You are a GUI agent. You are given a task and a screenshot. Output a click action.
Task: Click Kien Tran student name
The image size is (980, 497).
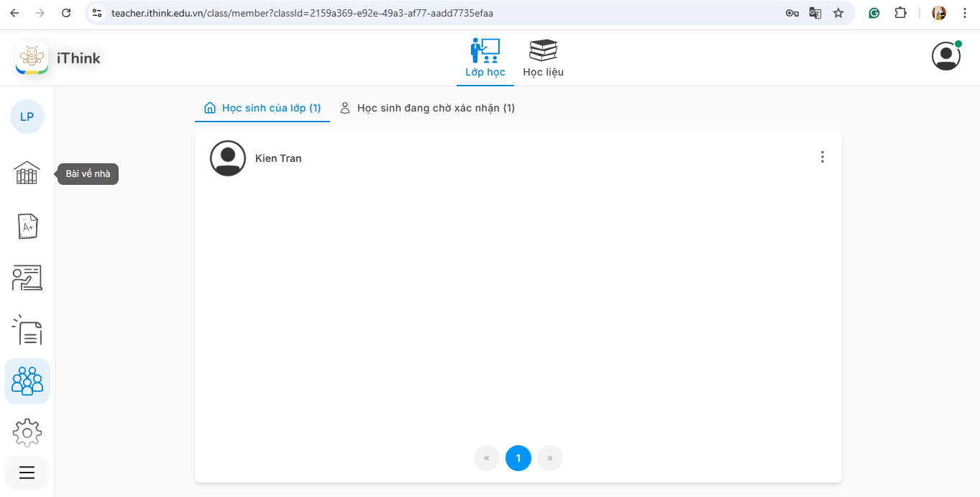tap(278, 158)
